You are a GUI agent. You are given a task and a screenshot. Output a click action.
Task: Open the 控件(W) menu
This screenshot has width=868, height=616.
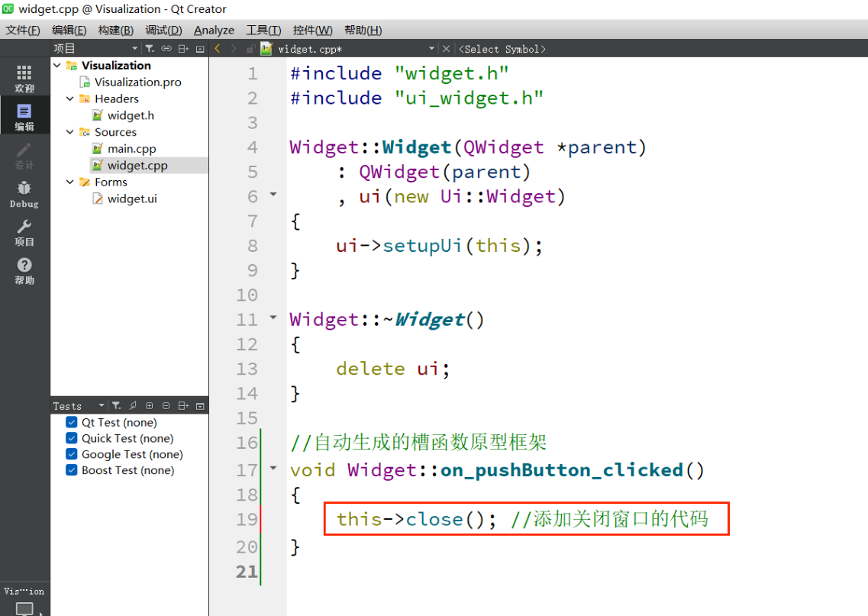point(313,30)
